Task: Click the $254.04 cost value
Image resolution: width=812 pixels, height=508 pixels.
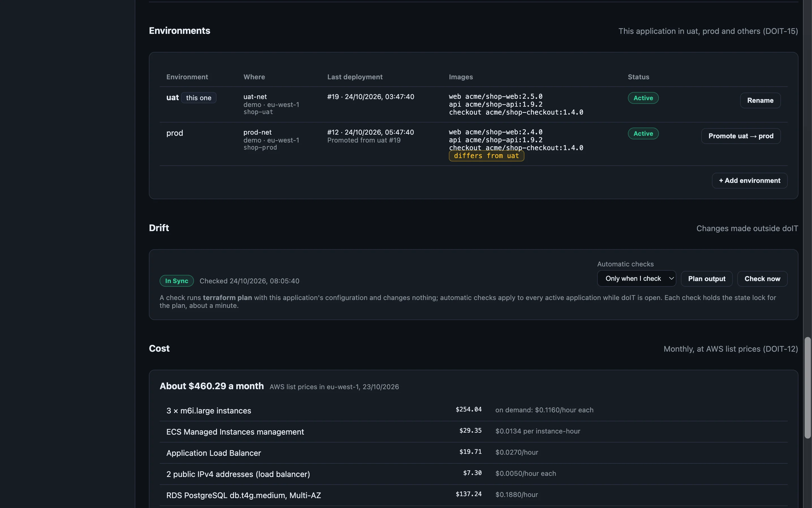Action: (x=468, y=410)
